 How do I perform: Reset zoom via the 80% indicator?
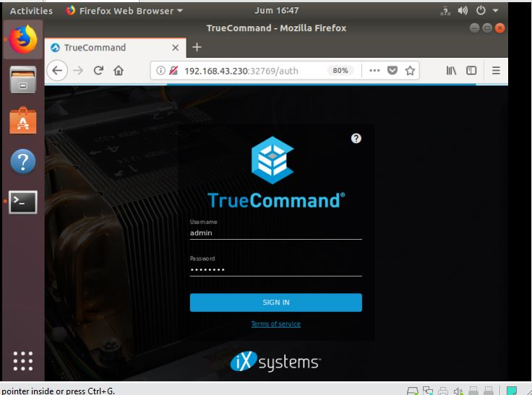pos(340,71)
